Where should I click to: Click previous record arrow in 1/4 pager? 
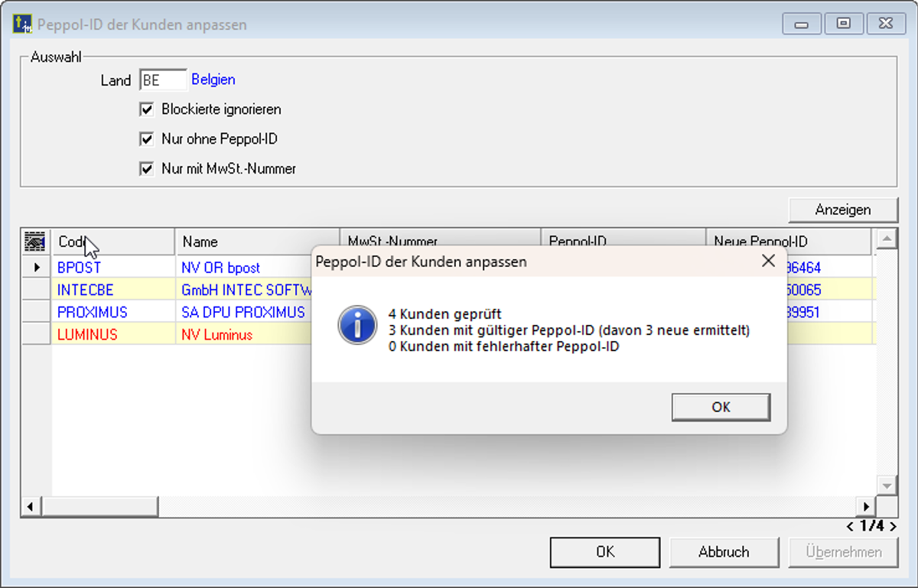[851, 527]
